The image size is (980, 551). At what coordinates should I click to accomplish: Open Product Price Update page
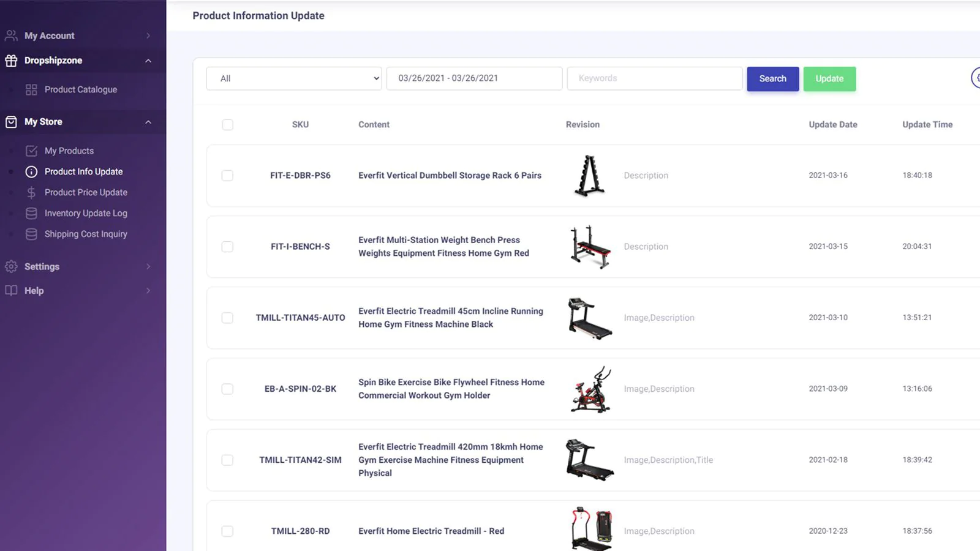click(86, 192)
